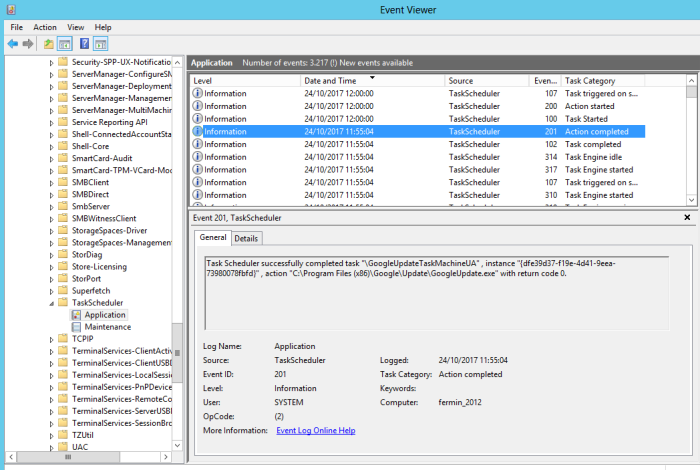The width and height of the screenshot is (700, 470).
Task: Click the StorageSpaces-Driver tree item
Action: click(109, 230)
